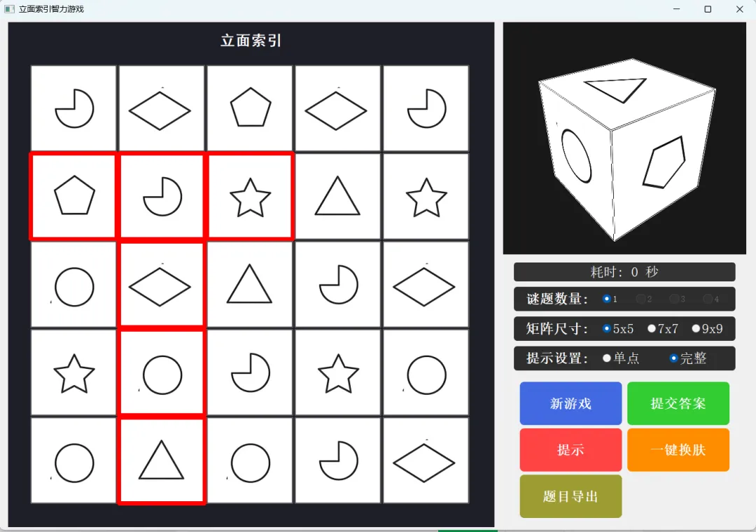Click the pentagon tile in top row
The height and width of the screenshot is (532, 756).
click(x=250, y=108)
